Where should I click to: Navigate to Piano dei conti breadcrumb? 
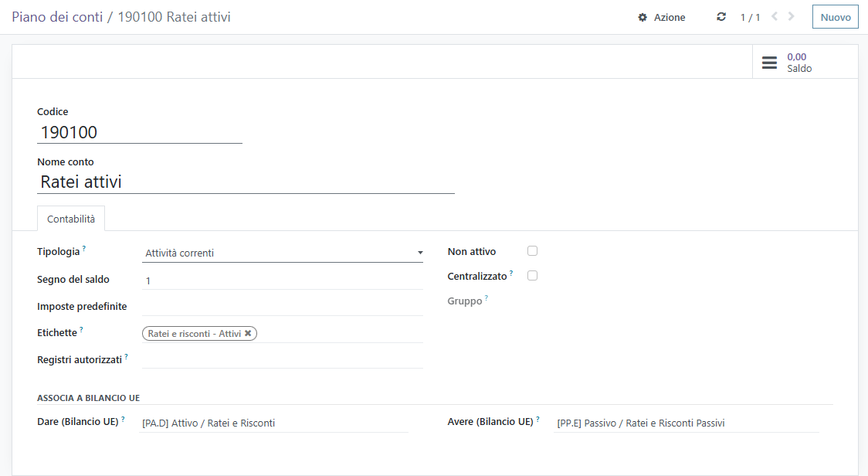[57, 17]
